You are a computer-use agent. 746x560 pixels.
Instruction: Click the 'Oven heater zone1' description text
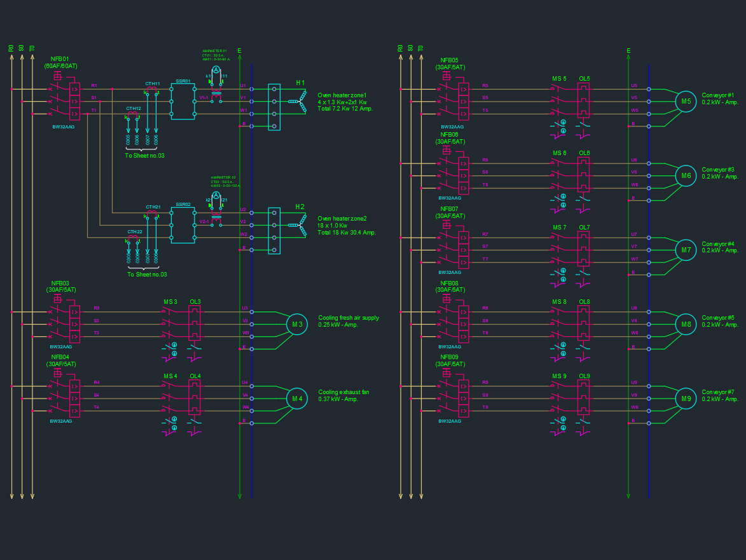[x=342, y=95]
